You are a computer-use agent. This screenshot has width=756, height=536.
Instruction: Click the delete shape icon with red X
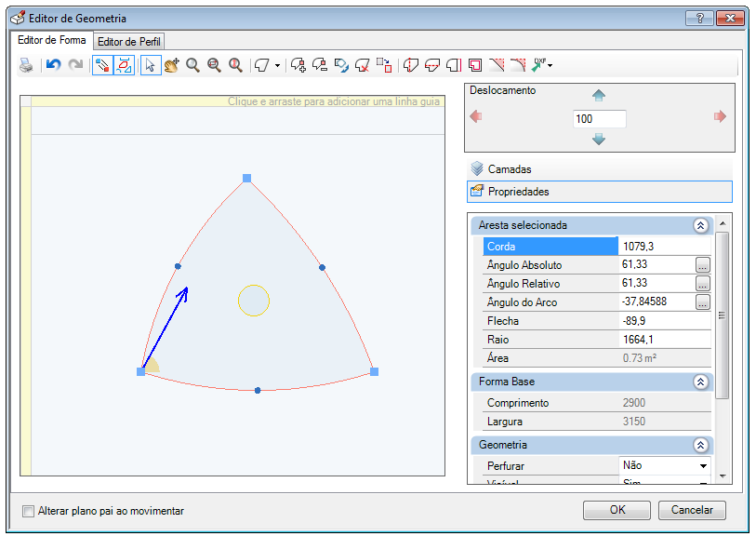click(x=362, y=65)
